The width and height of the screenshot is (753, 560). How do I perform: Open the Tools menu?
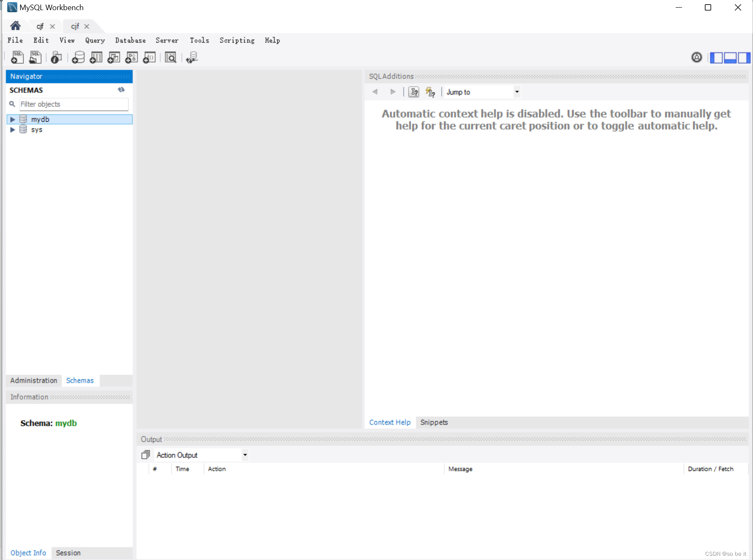click(199, 40)
